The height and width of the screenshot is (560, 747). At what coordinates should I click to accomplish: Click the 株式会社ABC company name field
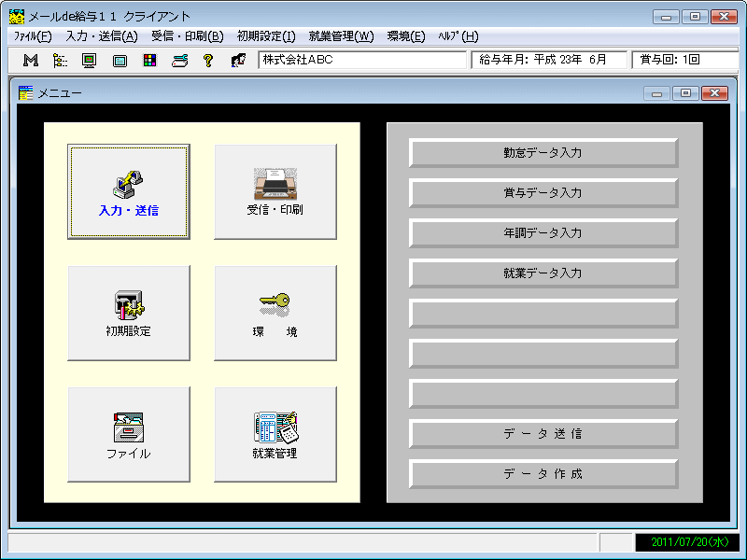coord(362,60)
